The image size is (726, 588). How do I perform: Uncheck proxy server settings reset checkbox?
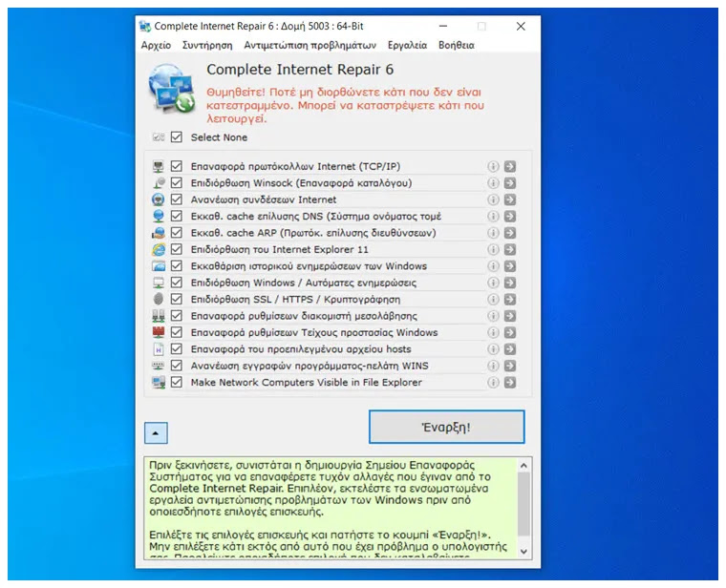(x=177, y=316)
